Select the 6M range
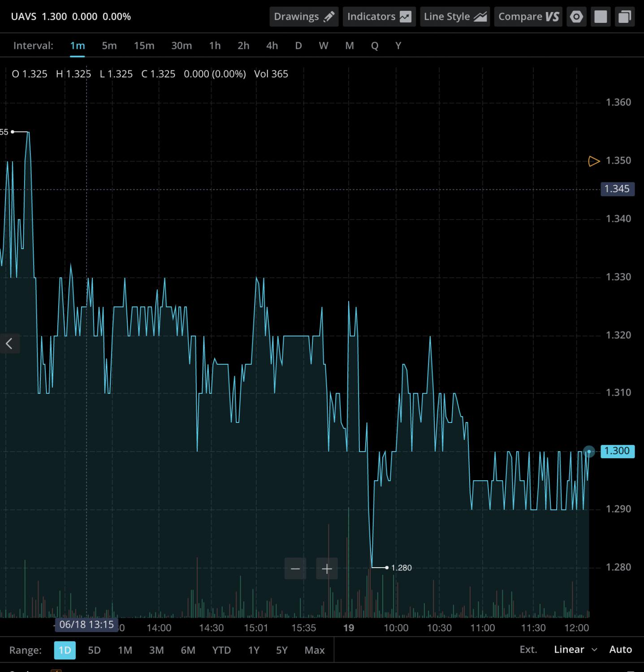The image size is (644, 672). (x=188, y=650)
